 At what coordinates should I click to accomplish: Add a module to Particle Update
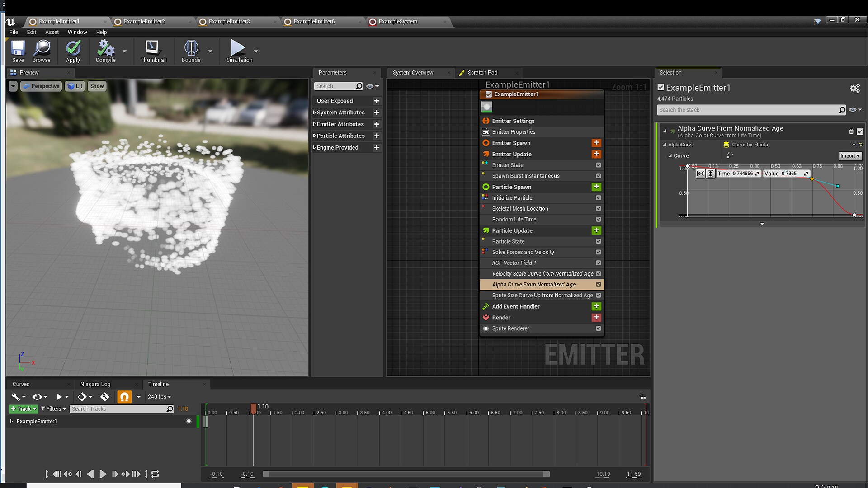point(596,230)
